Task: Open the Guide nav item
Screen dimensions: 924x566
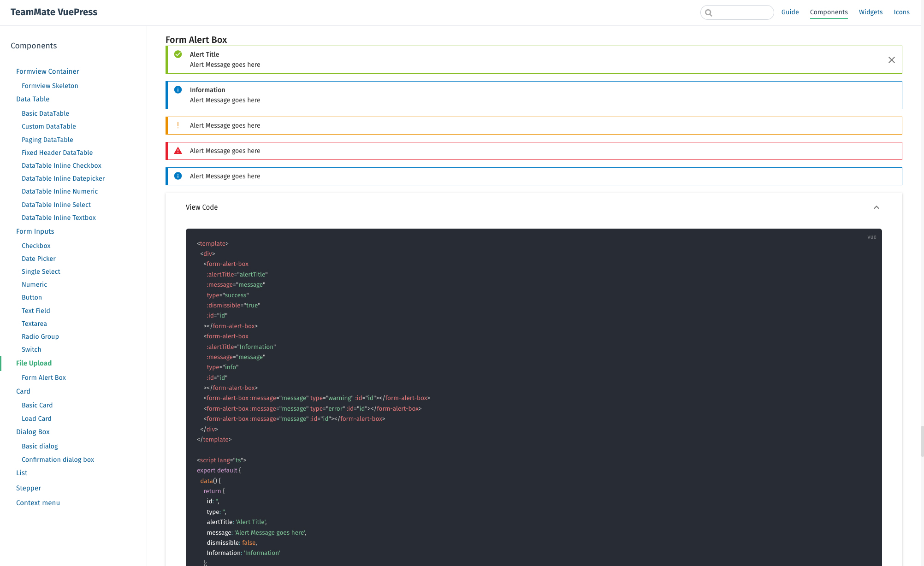Action: [790, 12]
